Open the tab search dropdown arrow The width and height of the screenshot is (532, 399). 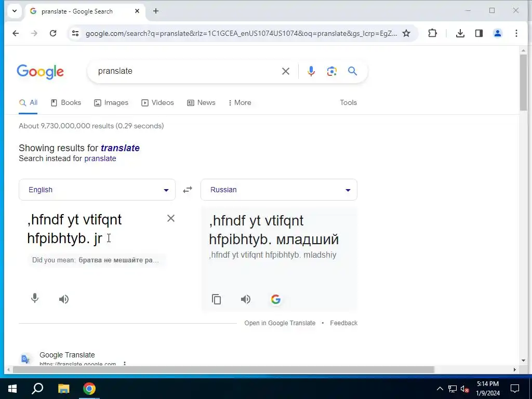click(x=15, y=11)
